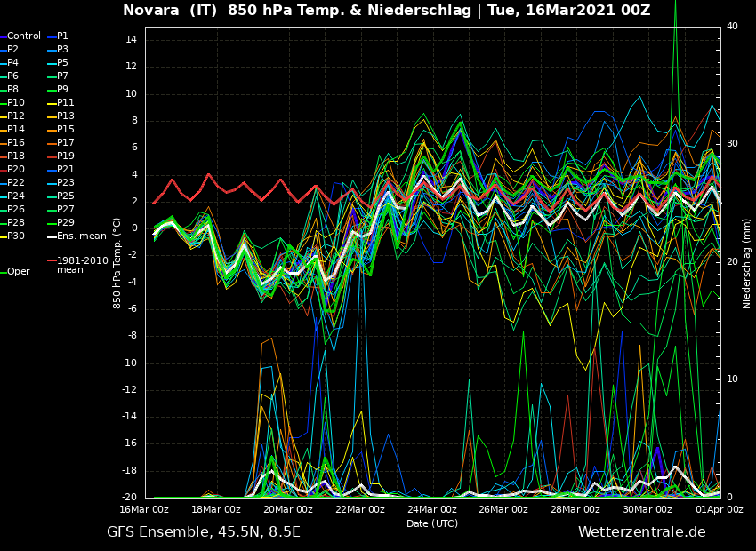Viewport: 756px width, 551px height.
Task: Pick the P23 legend entry
Action: tap(60, 182)
